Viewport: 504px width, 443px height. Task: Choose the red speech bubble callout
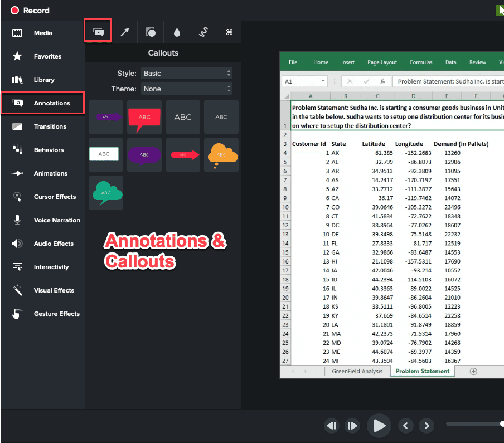(144, 117)
